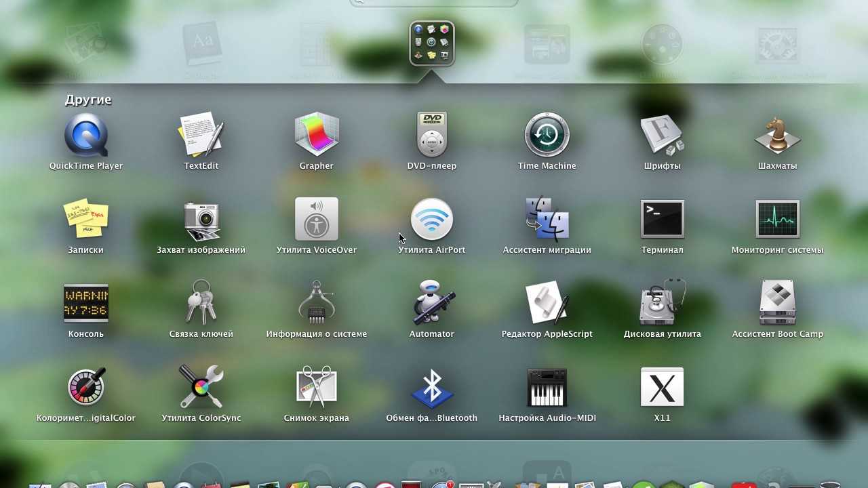Launch Связка ключей keychain app
Screen dimensions: 868x488
click(201, 303)
